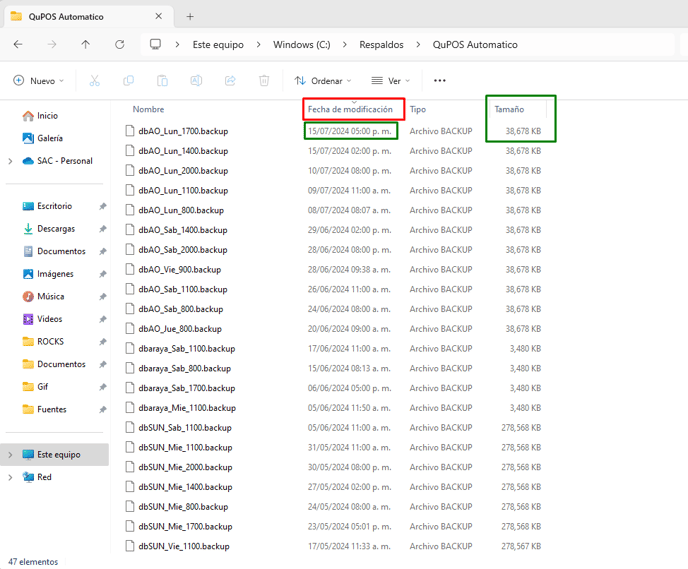
Task: Expand the Este equipo tree node
Action: point(11,454)
